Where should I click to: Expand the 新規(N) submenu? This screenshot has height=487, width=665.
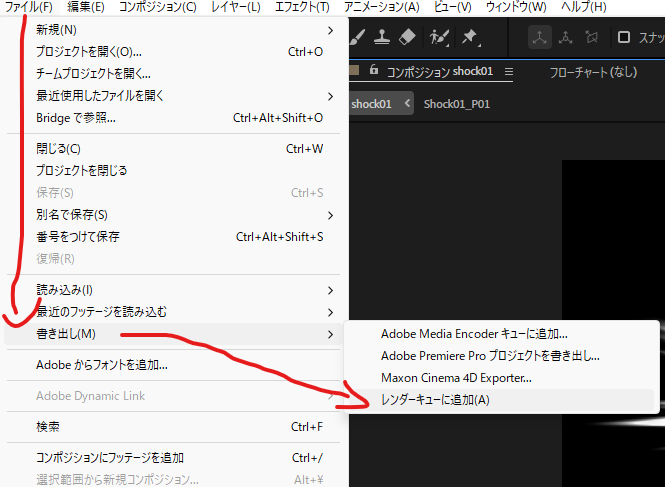tap(180, 29)
